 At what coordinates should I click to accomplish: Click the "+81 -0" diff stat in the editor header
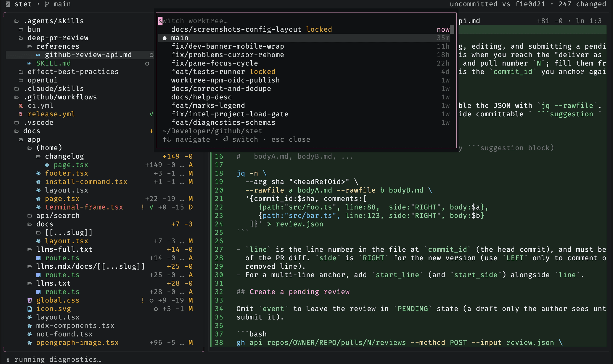click(x=550, y=21)
